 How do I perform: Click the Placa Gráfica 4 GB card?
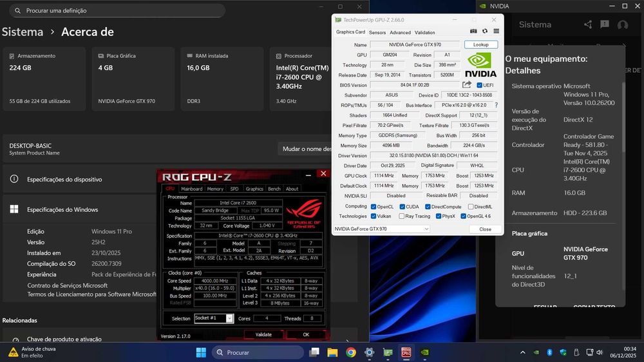pos(133,79)
